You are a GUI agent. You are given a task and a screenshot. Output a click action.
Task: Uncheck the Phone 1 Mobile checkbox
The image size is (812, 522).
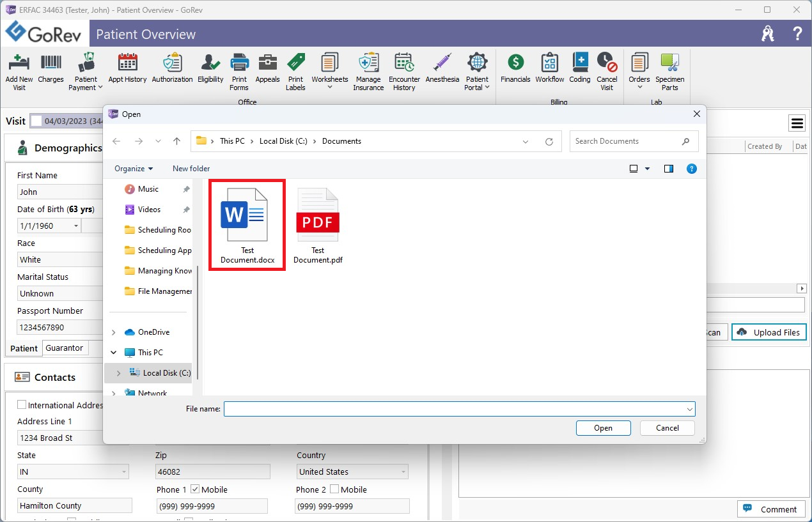pos(195,489)
